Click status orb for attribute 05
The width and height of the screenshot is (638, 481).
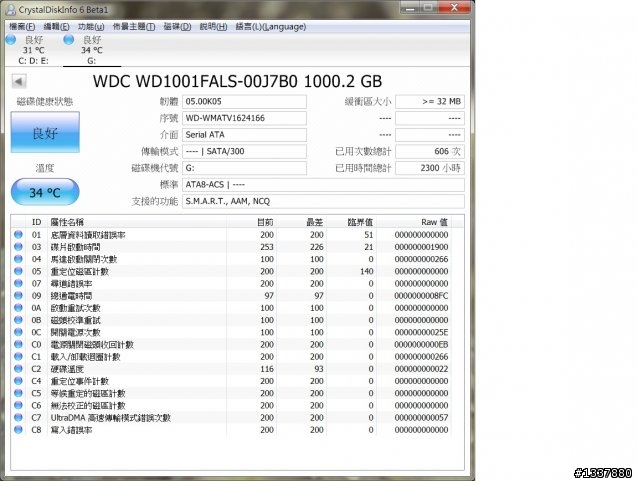[18, 271]
